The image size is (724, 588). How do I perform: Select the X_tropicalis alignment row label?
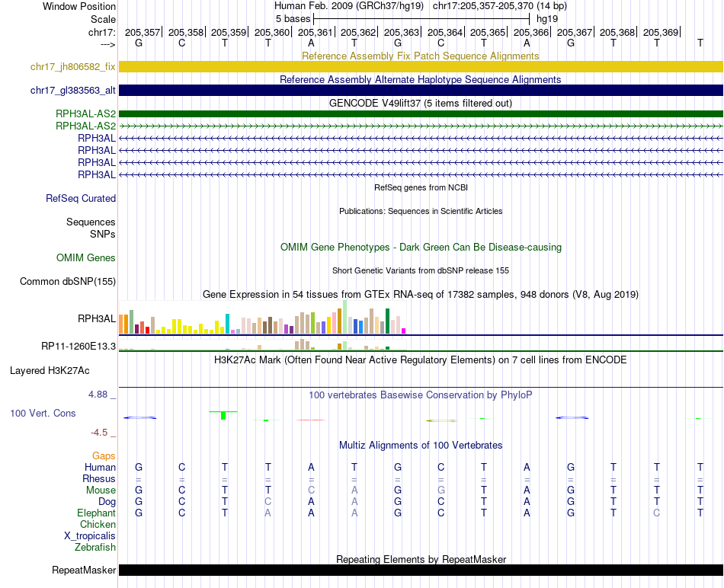click(x=90, y=536)
